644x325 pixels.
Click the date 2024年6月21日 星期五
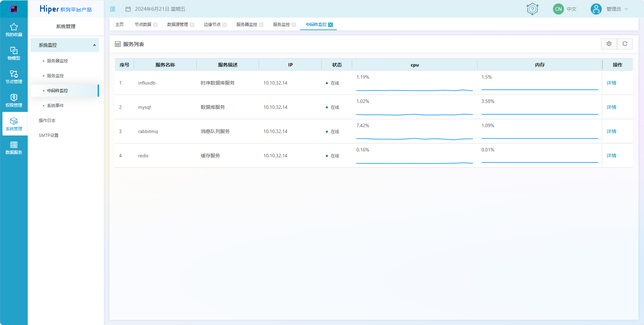point(160,9)
